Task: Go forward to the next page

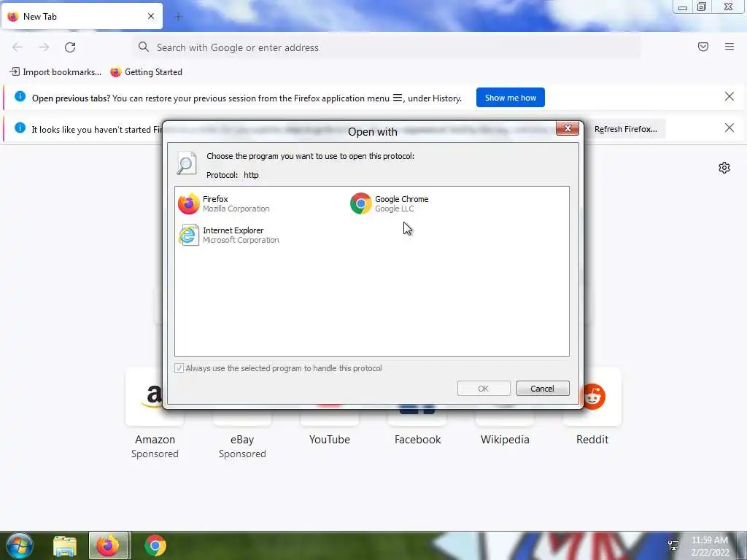Action: tap(44, 47)
